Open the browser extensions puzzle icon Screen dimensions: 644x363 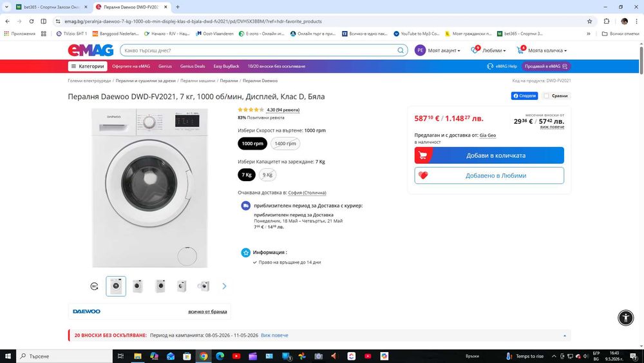coord(607,21)
